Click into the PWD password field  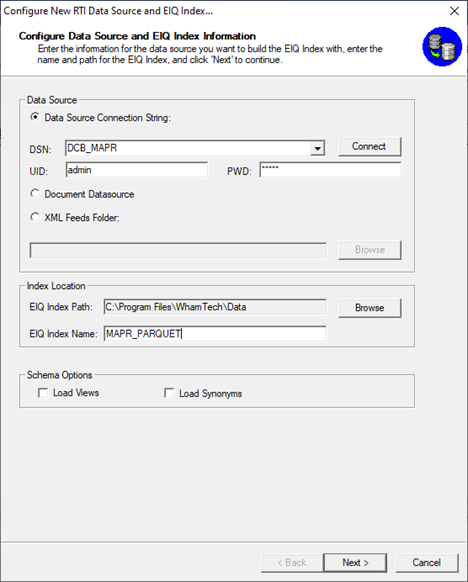(330, 170)
